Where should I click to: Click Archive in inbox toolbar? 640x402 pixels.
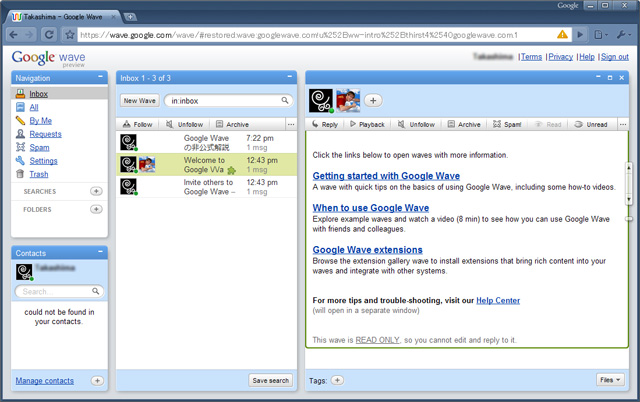pyautogui.click(x=232, y=124)
